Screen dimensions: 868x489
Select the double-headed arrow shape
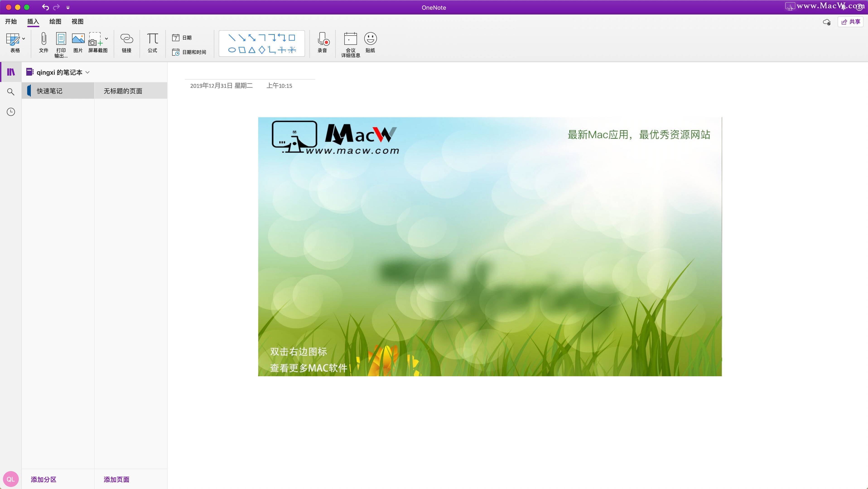252,37
